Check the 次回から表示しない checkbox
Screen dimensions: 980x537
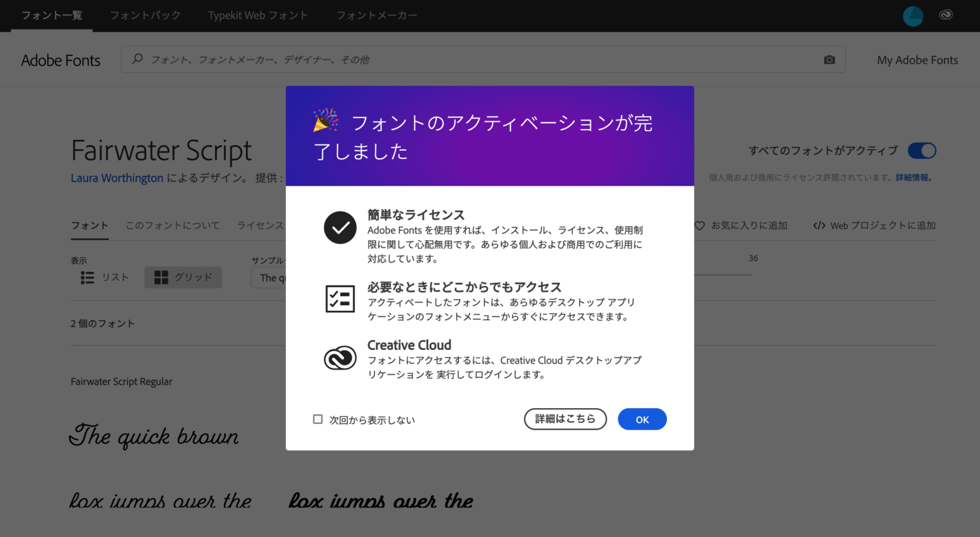tap(318, 419)
